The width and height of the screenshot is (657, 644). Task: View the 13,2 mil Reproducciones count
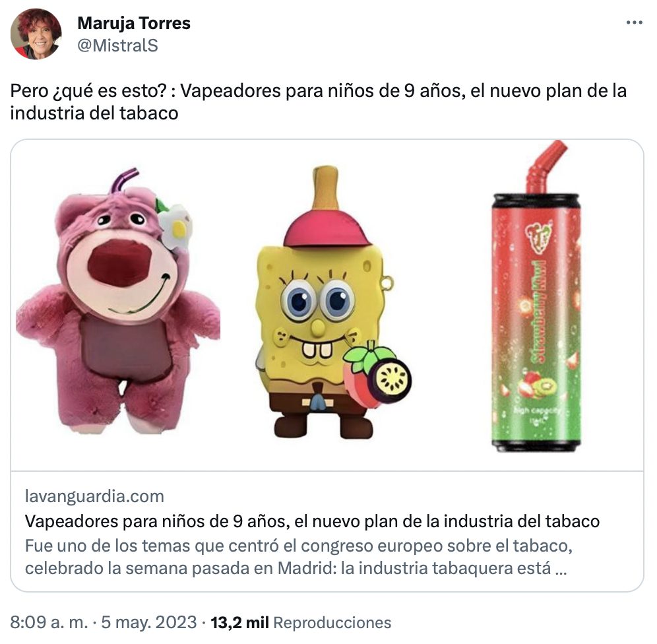coord(301,623)
